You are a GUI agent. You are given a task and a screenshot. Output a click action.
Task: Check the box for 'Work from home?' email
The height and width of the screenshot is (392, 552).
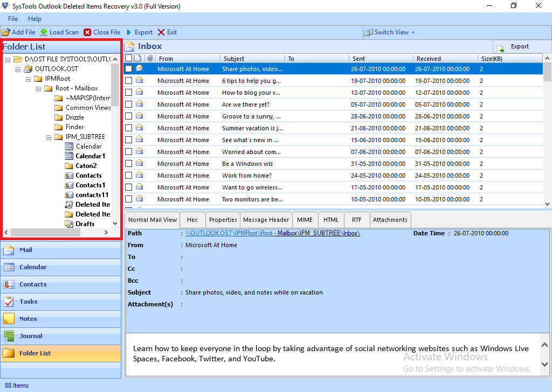[x=128, y=176]
